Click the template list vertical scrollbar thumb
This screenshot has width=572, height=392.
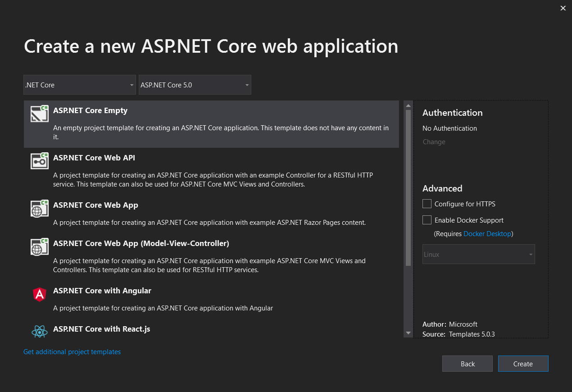[x=409, y=188]
